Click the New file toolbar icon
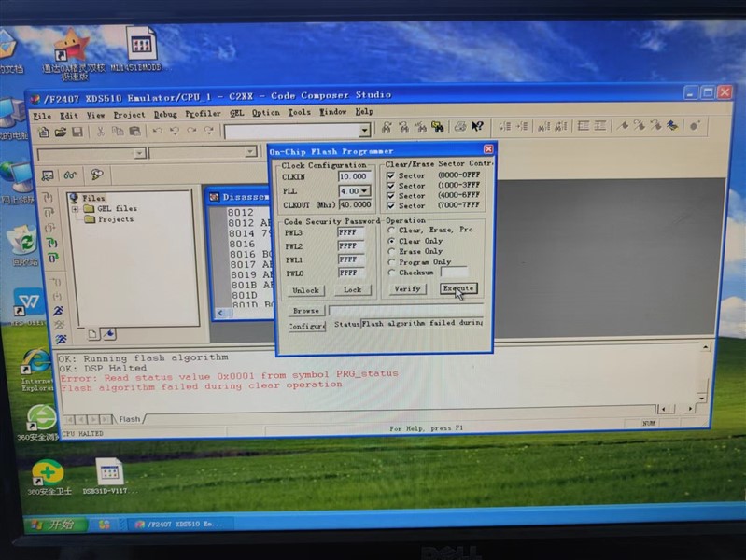The image size is (746, 560). (x=43, y=132)
